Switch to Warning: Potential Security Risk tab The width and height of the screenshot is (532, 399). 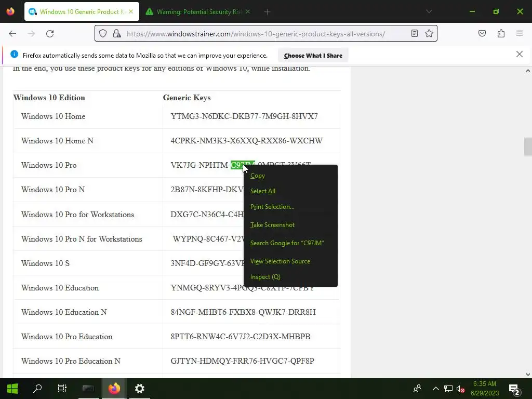199,11
